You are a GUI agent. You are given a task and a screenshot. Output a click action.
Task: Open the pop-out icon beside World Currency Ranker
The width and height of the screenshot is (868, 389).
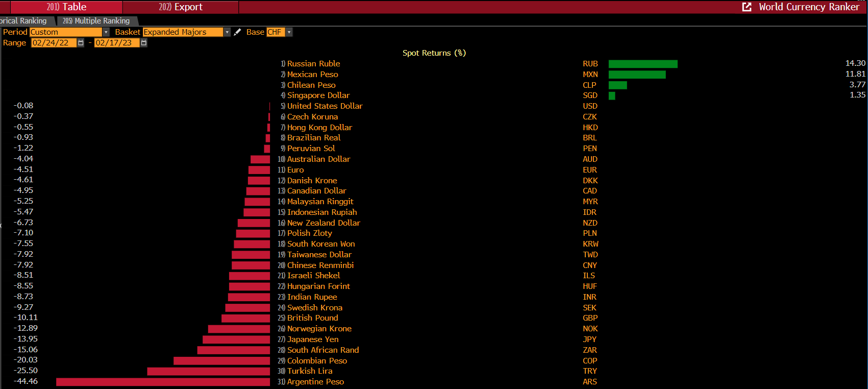pyautogui.click(x=747, y=7)
